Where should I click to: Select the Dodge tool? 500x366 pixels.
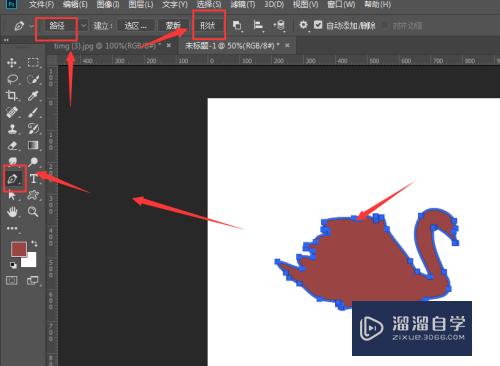(33, 162)
